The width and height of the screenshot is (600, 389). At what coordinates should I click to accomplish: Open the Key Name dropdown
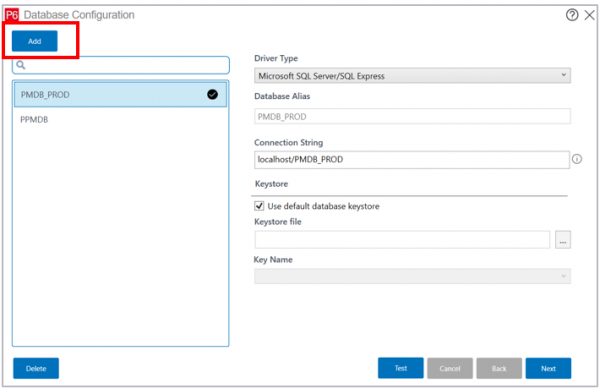click(x=412, y=276)
